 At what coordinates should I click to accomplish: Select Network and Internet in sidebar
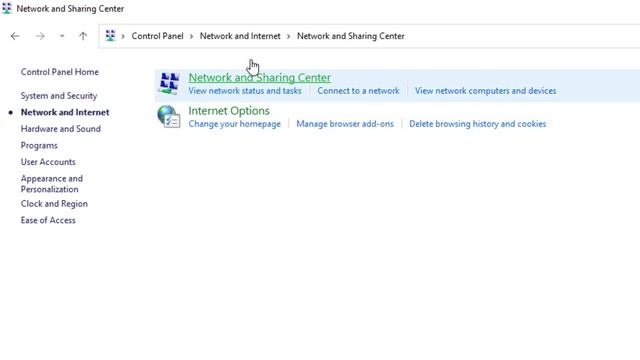pos(65,112)
